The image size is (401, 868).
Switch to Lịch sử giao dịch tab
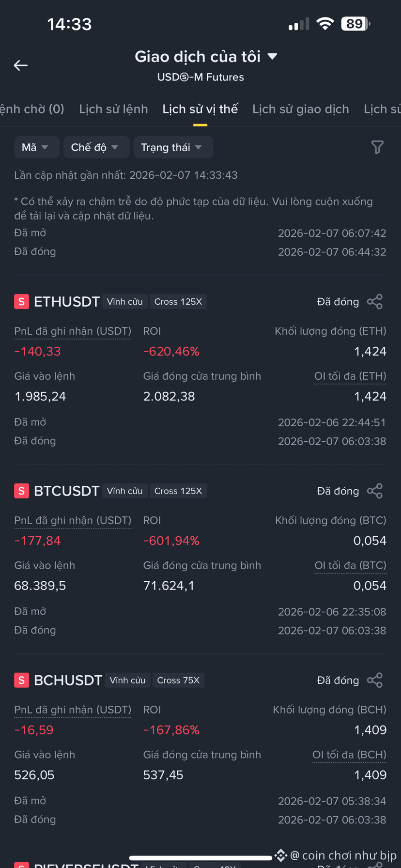click(300, 109)
